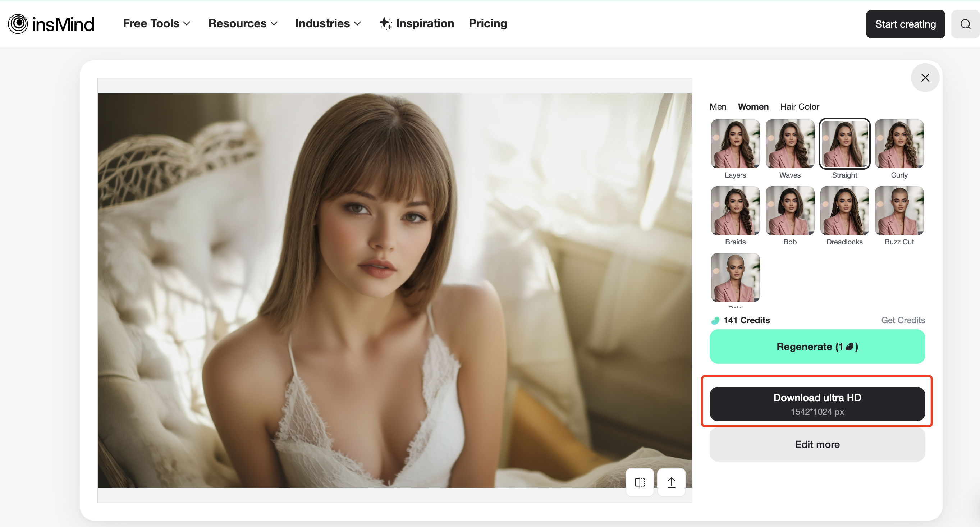Click Download ultra HD button
Viewport: 980px width, 527px height.
click(x=817, y=404)
